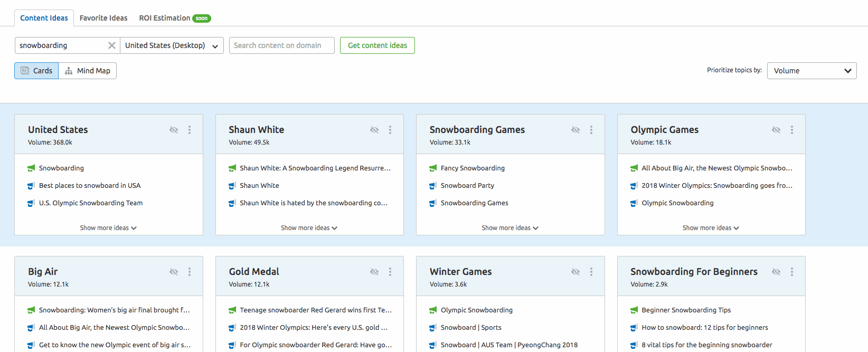Screen dimensions: 868x352
Task: Click megaphone icon beside 'Snowboarding: Women's big air final'
Action: pyautogui.click(x=31, y=310)
